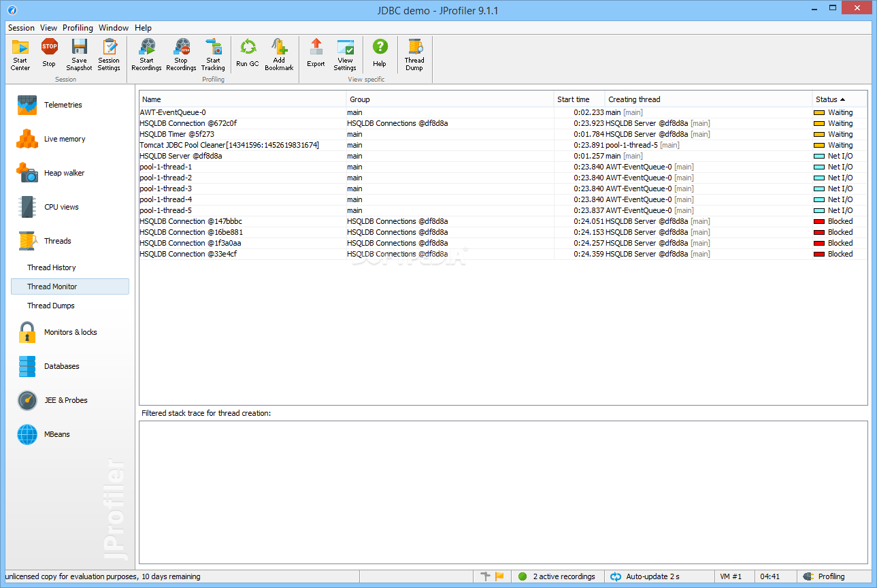Open the Heap walker section
The height and width of the screenshot is (588, 877).
coord(51,173)
